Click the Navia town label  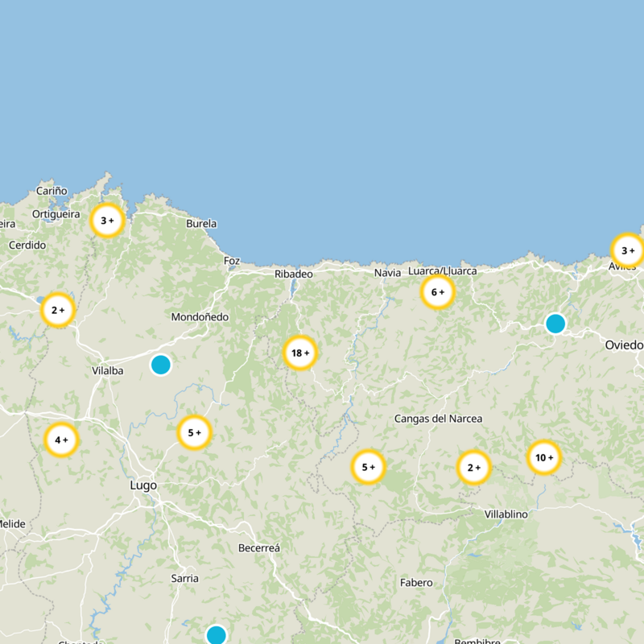coord(387,273)
